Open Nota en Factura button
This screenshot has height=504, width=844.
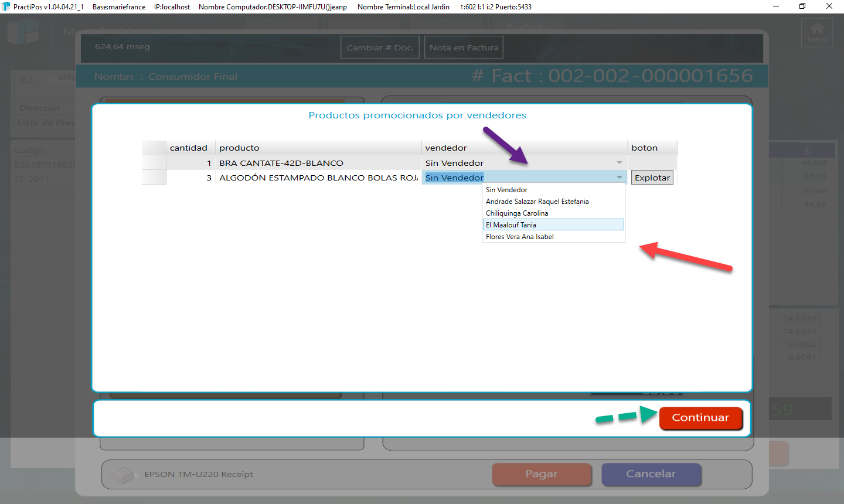[x=464, y=47]
